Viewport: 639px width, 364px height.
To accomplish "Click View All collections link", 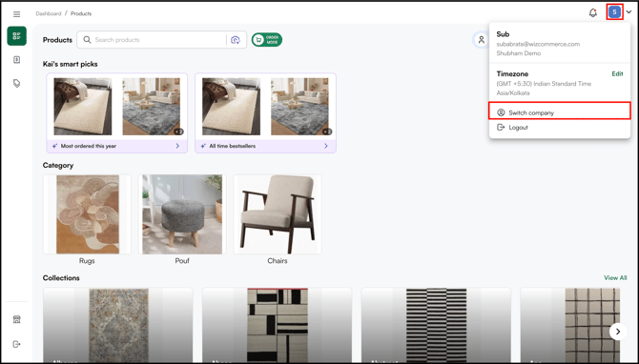I will [615, 277].
